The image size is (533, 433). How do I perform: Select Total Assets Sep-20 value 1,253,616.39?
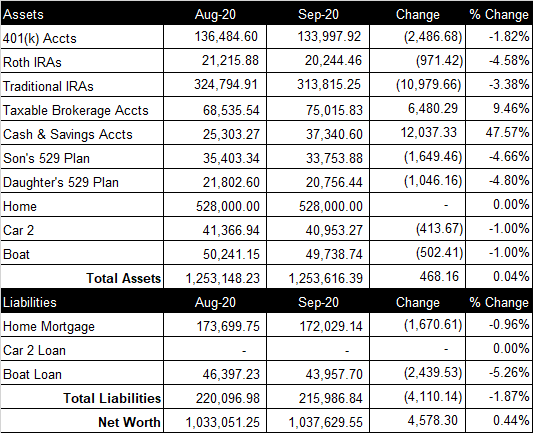click(326, 278)
